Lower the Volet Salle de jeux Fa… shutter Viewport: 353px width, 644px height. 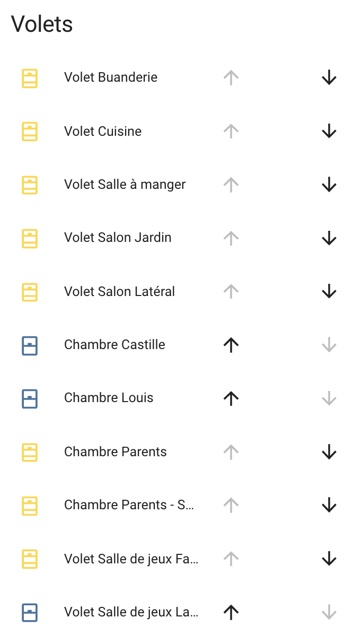pyautogui.click(x=329, y=559)
